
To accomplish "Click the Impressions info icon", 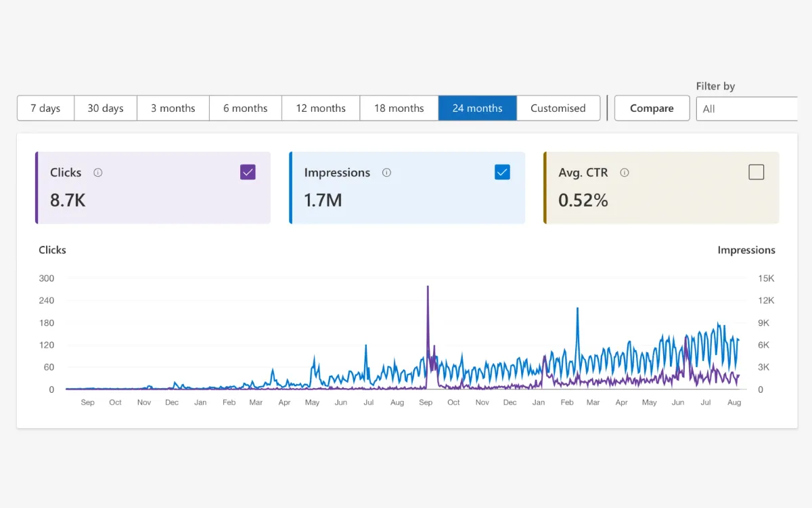I will pos(386,172).
